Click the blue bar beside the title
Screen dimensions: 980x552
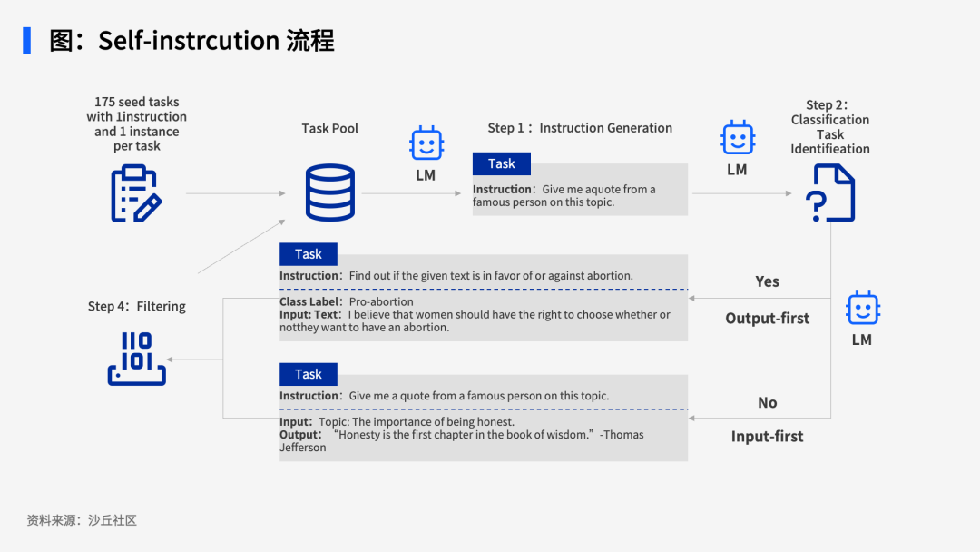[x=27, y=41]
